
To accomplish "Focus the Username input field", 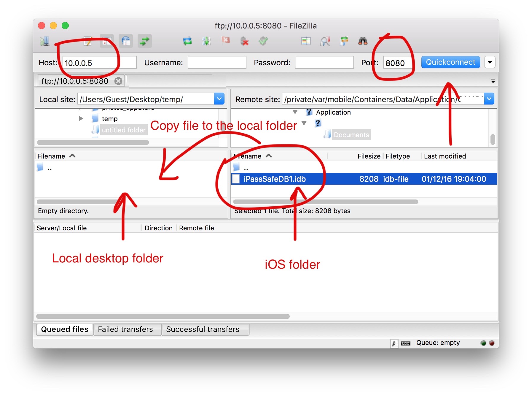I will 217,63.
